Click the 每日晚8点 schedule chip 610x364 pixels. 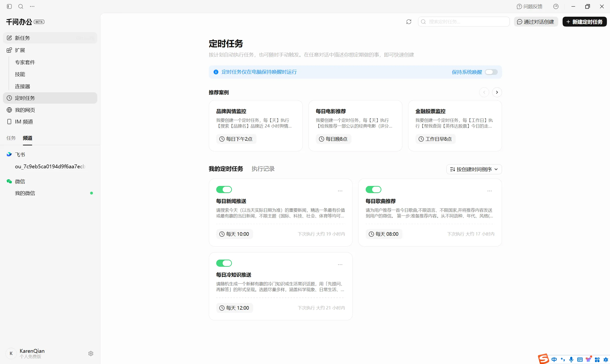[x=333, y=139]
